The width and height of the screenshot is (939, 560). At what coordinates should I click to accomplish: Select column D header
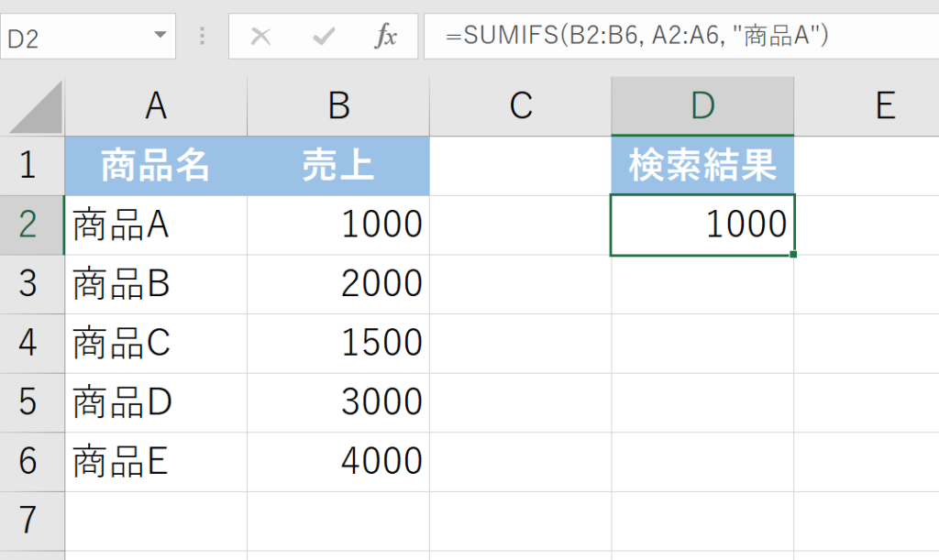[702, 106]
